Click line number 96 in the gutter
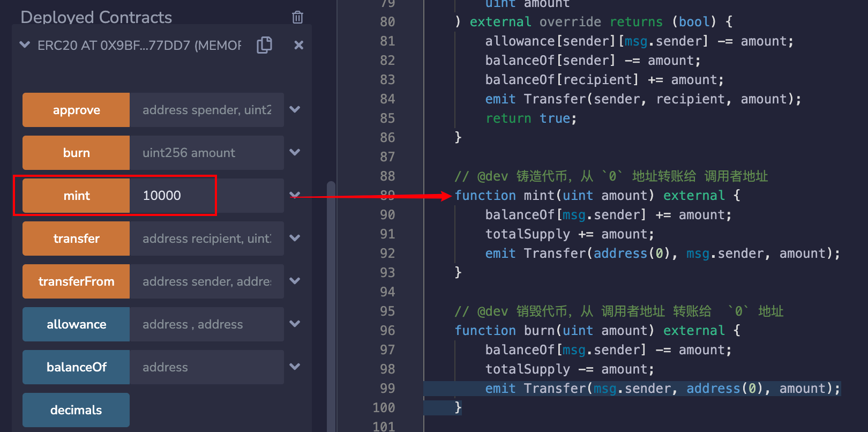 387,331
